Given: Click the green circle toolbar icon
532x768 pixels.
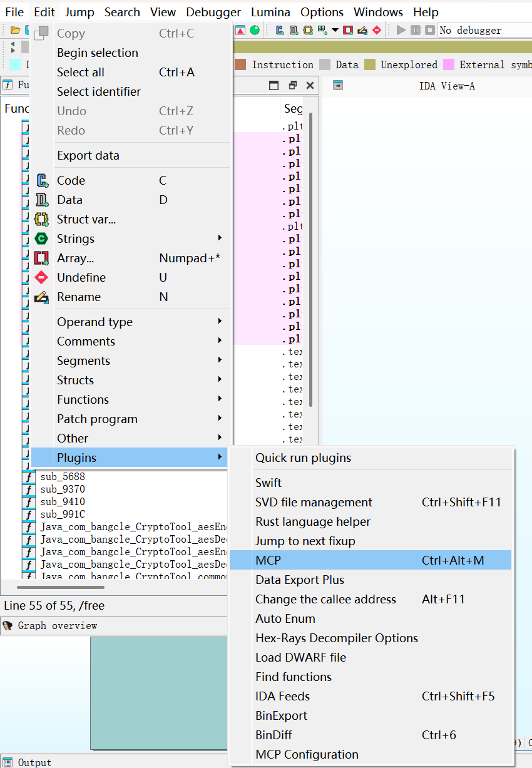Looking at the screenshot, I should coord(255,30).
